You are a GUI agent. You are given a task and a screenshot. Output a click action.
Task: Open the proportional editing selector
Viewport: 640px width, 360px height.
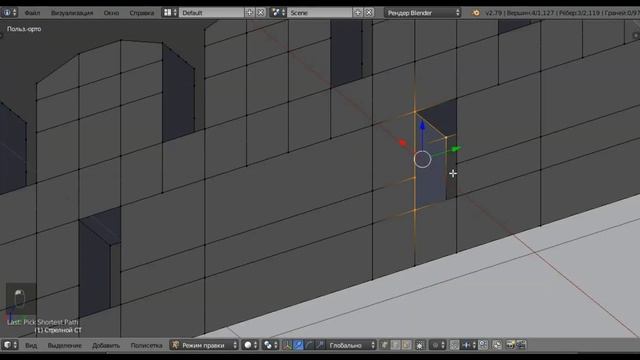(438, 345)
